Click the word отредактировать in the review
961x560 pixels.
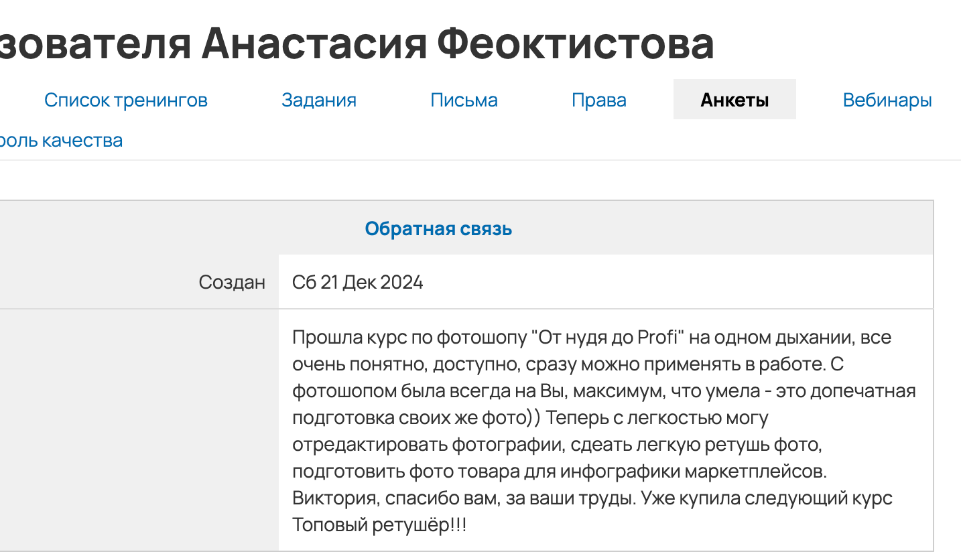tap(370, 445)
